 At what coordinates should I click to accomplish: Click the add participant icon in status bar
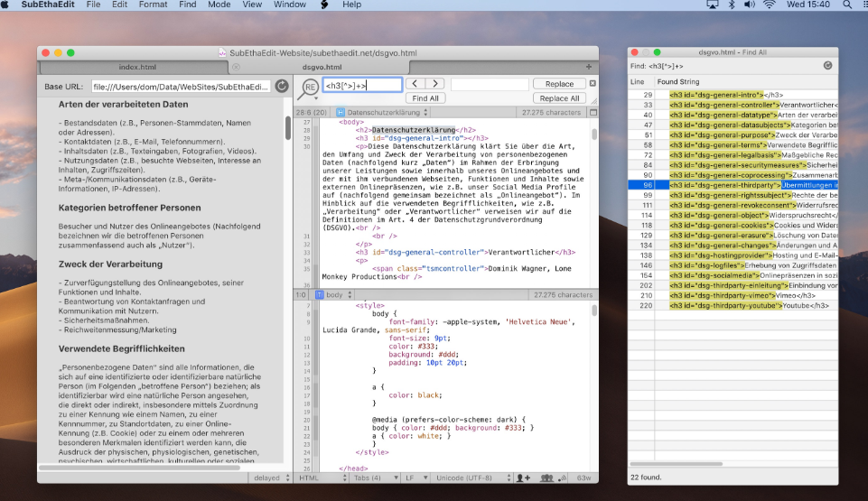[526, 478]
